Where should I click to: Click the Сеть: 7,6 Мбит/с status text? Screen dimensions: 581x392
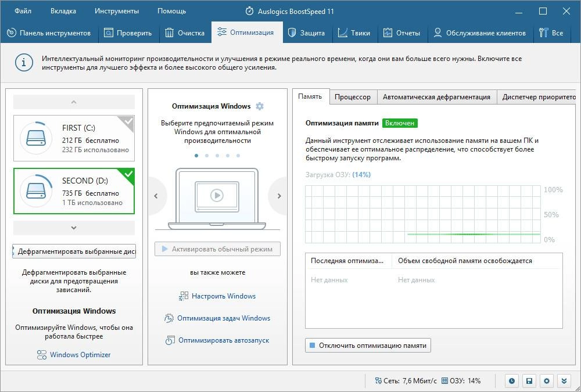pos(410,381)
